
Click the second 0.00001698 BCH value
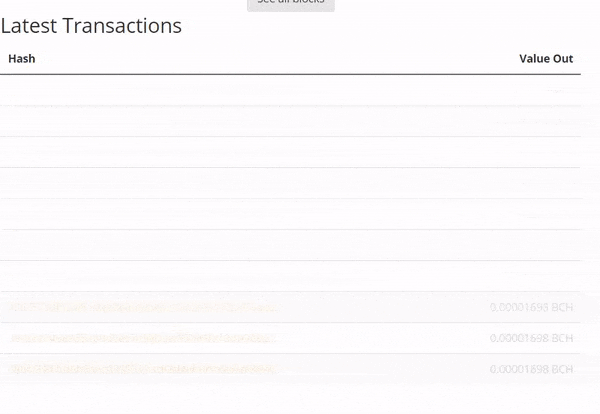click(x=531, y=338)
